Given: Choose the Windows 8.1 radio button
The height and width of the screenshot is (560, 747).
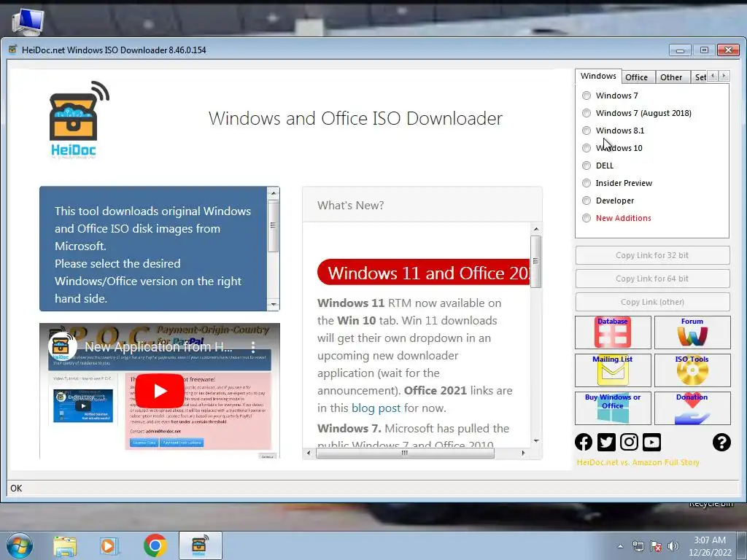Looking at the screenshot, I should (587, 131).
